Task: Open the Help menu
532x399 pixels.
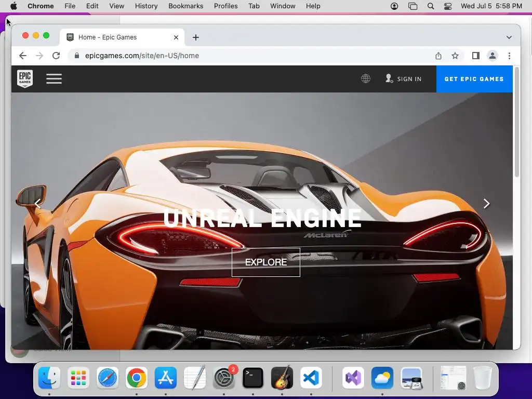Action: (x=313, y=6)
